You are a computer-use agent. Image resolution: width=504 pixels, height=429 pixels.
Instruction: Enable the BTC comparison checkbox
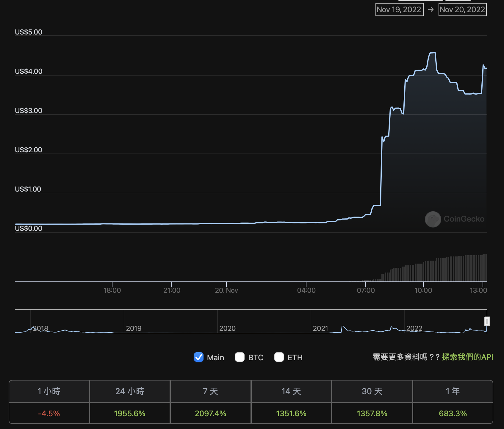[x=240, y=357]
